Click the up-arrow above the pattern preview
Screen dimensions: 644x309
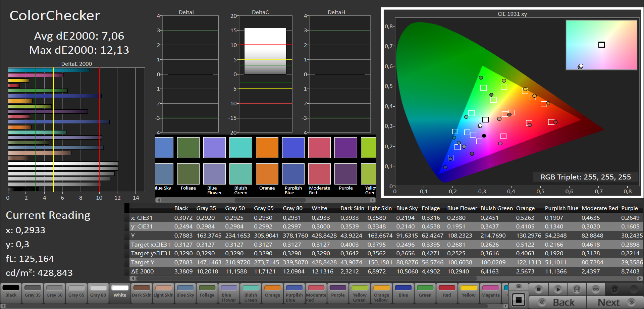point(519,287)
